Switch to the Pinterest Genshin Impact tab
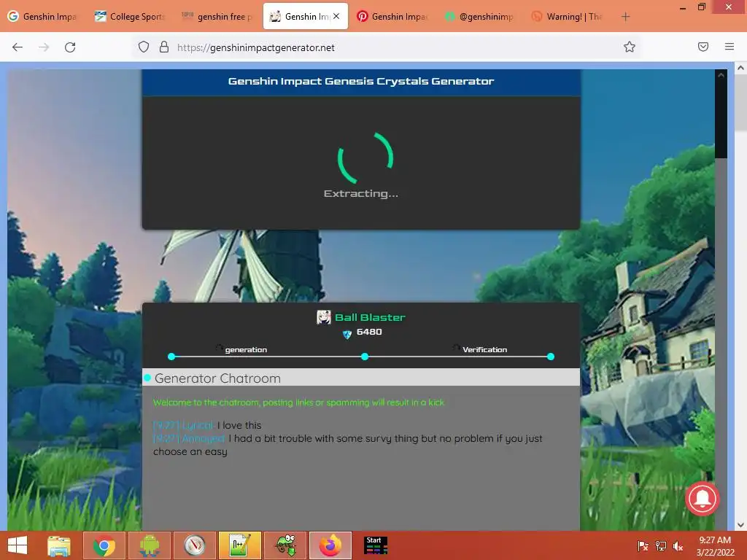 pyautogui.click(x=392, y=17)
